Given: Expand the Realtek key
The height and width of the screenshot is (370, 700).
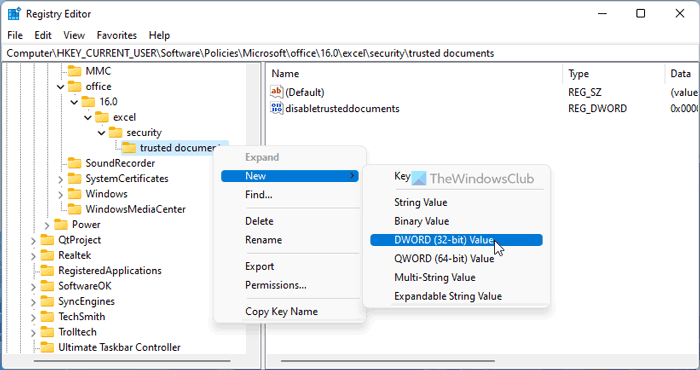Looking at the screenshot, I should [x=33, y=256].
